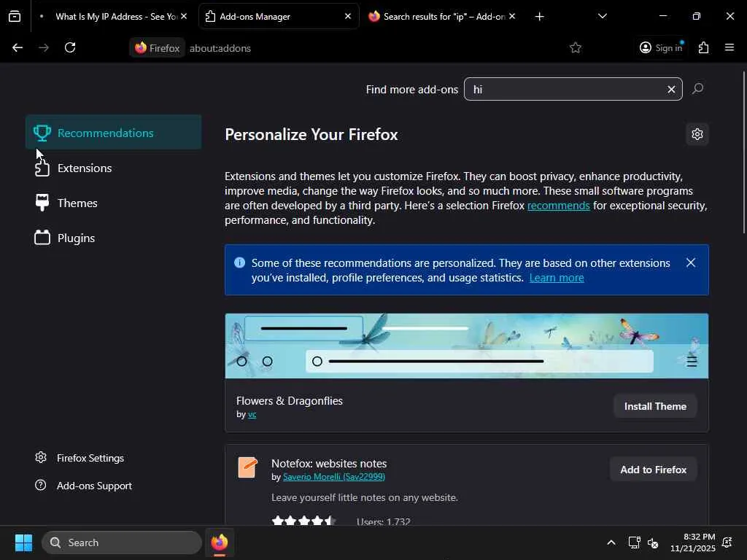Click the Notefox extension icon

(x=248, y=467)
